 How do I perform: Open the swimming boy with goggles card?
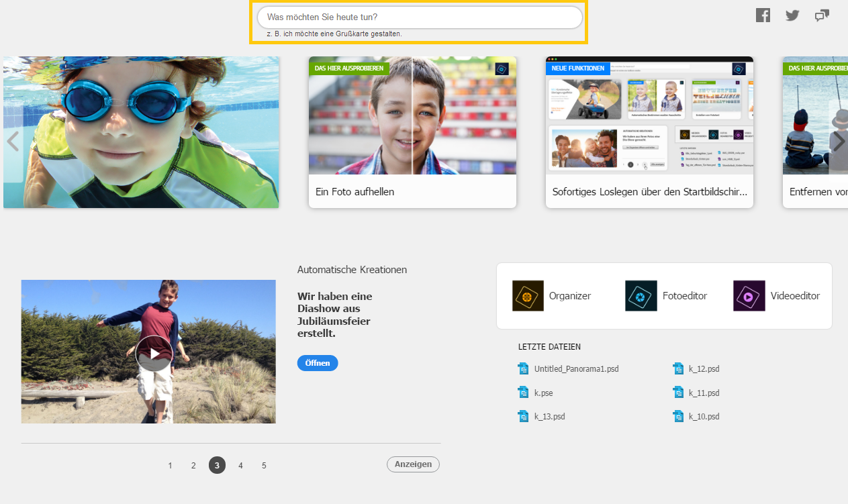(x=141, y=132)
